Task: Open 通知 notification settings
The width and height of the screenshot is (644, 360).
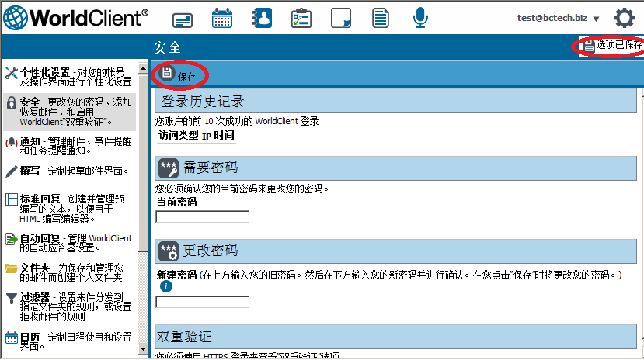Action: [x=68, y=146]
